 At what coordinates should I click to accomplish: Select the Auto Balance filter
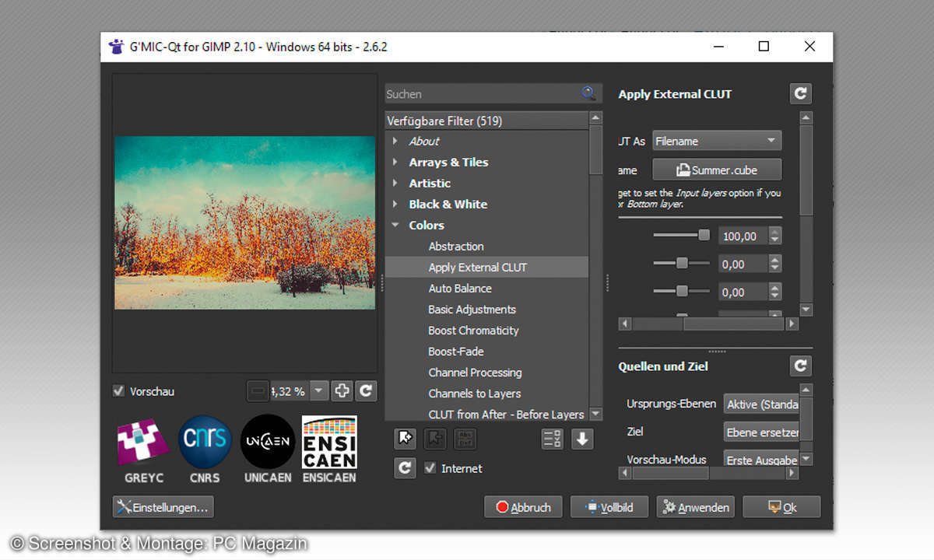[x=460, y=288]
